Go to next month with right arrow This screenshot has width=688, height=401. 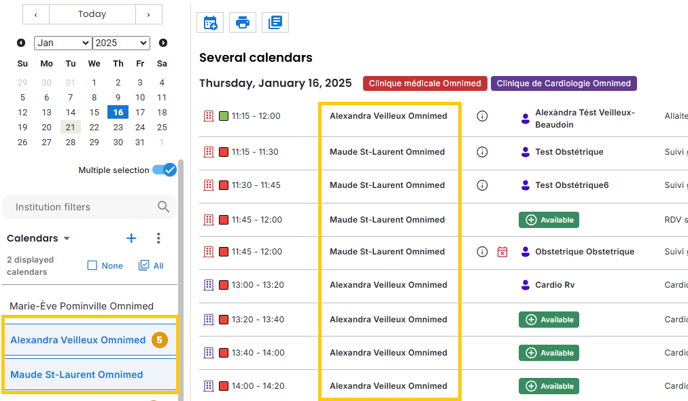tap(163, 43)
